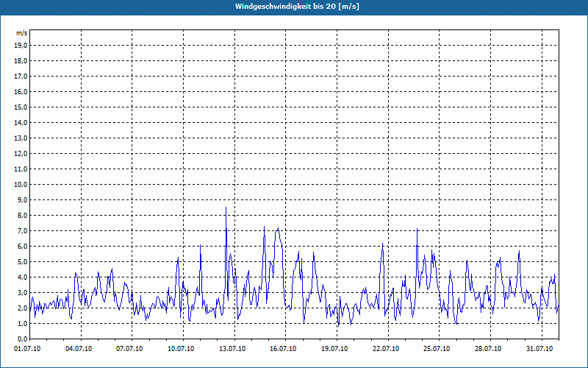Select the 17,0 y-axis value

pos(21,77)
